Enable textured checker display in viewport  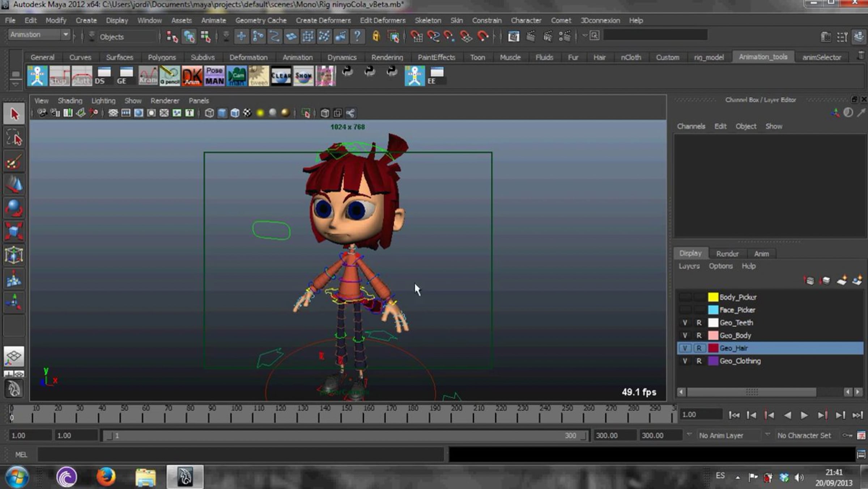[x=247, y=113]
